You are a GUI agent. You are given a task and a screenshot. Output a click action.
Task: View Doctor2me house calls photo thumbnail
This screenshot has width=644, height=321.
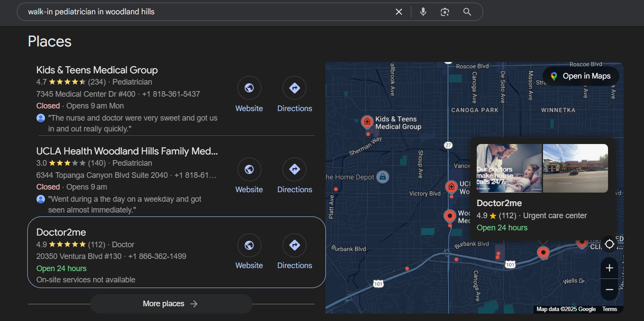click(x=509, y=168)
